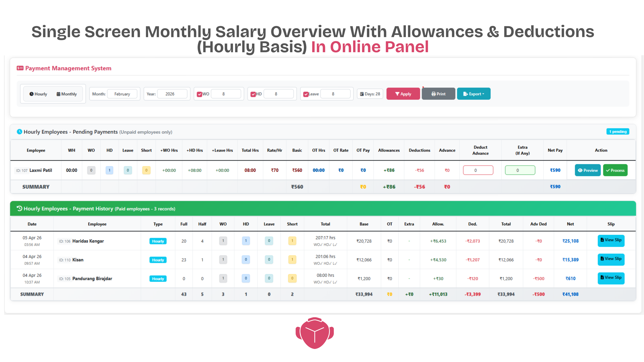Expand the Export dropdown menu
This screenshot has height=362, width=644.
point(474,94)
